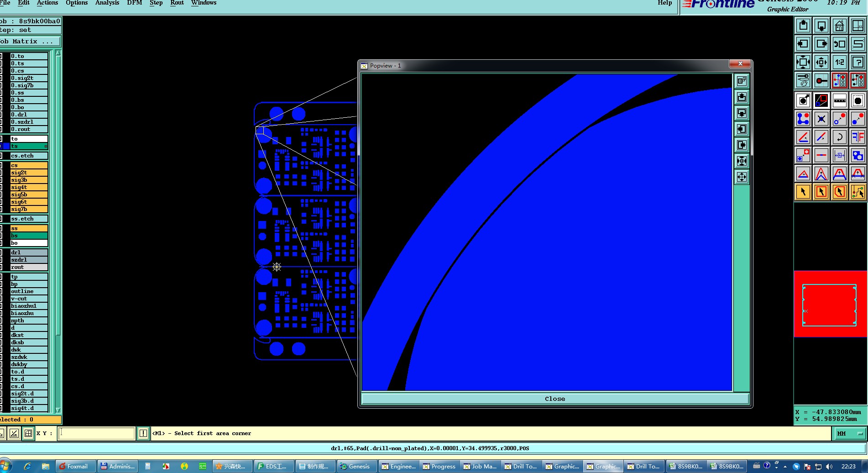Select the dwkby layer row
This screenshot has height=473, width=868.
click(29, 364)
